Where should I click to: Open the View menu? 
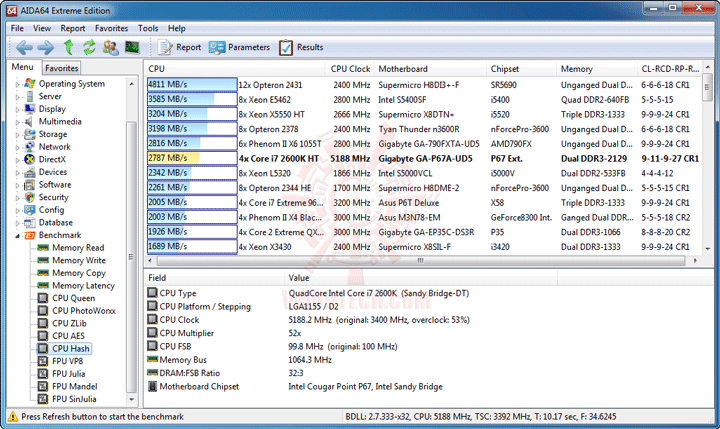(42, 28)
